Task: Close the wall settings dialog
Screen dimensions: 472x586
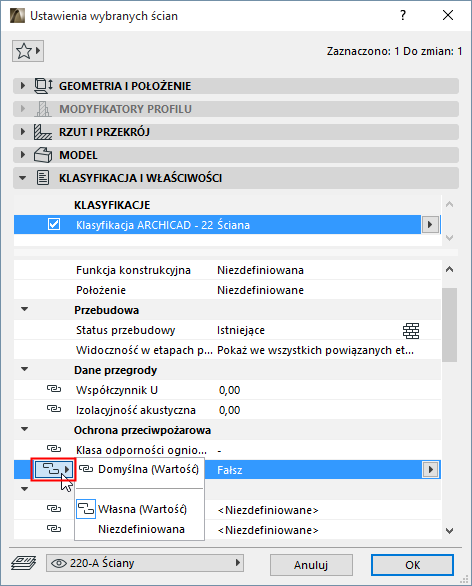Action: [448, 15]
